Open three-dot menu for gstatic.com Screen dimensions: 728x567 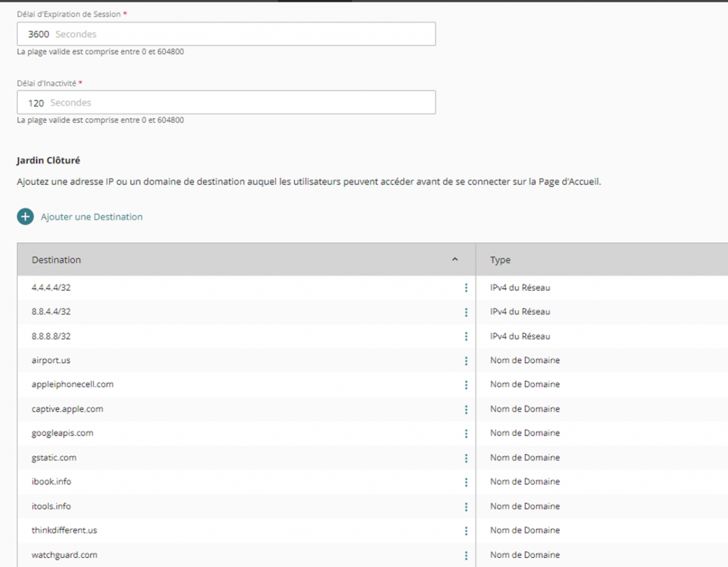click(x=466, y=458)
